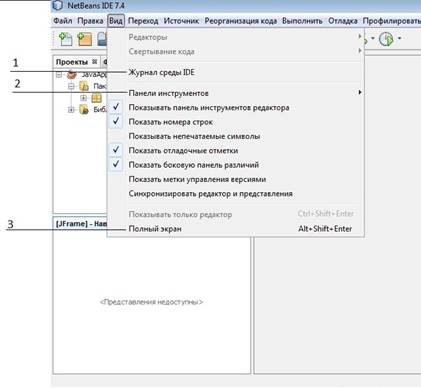Click the Представления недоступны text
421x388 pixels.
pyautogui.click(x=152, y=302)
